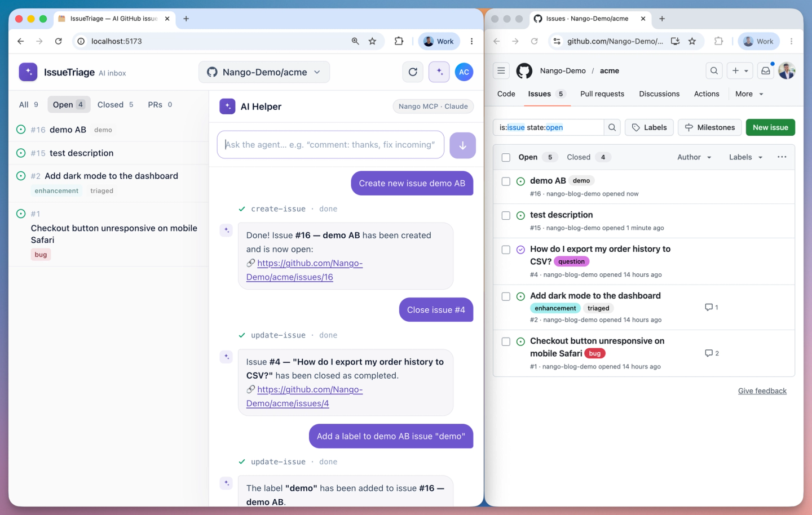Open the Actions tab on GitHub
Screen dimensions: 812x515
[x=707, y=94]
